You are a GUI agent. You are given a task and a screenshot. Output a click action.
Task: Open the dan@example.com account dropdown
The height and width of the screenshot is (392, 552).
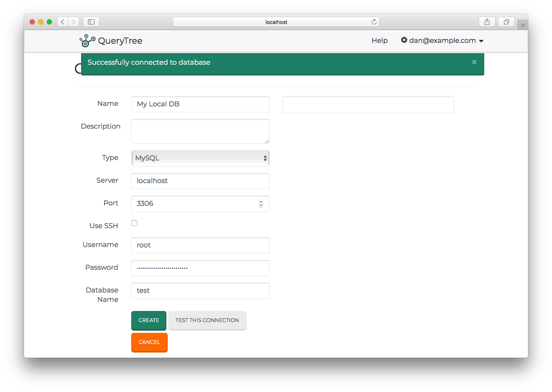[442, 40]
